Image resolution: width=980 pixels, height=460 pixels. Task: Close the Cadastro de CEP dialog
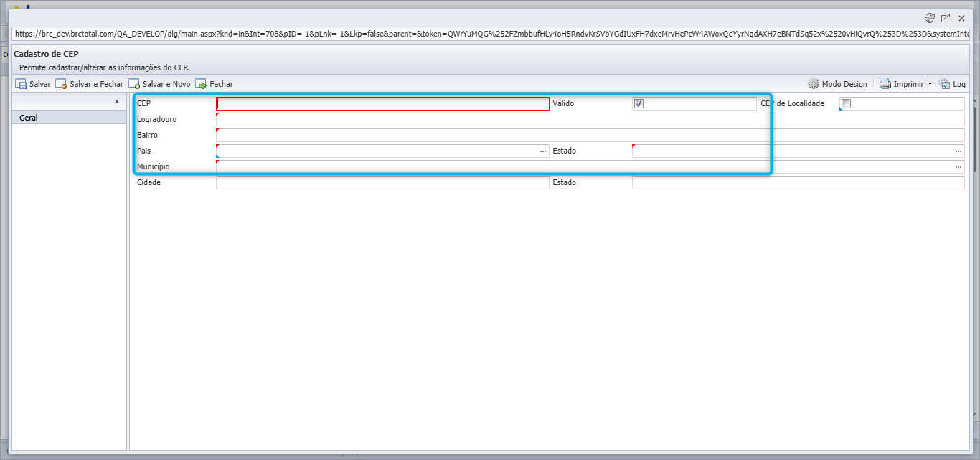tap(961, 18)
